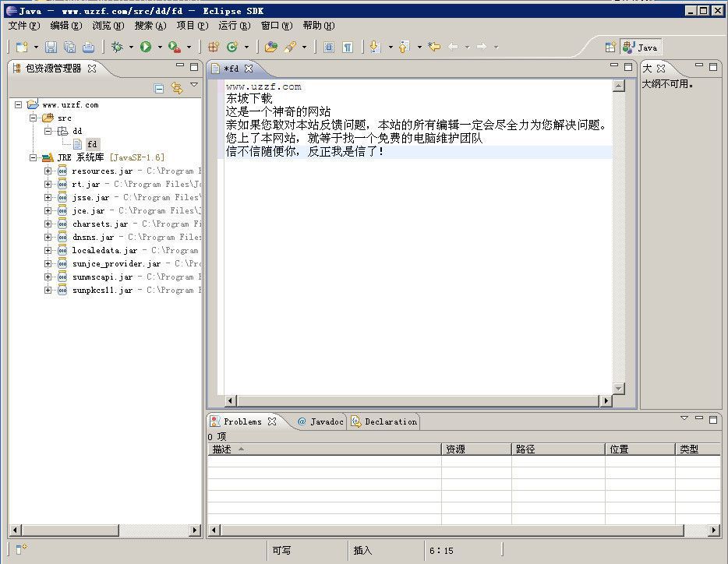Viewport: 728px width, 564px height.
Task: Open the Debug configurations dropdown arrow
Action: [x=131, y=47]
